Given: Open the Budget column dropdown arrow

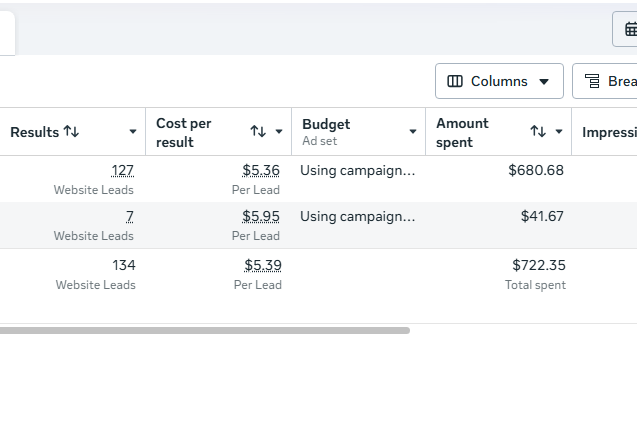Looking at the screenshot, I should (x=413, y=131).
